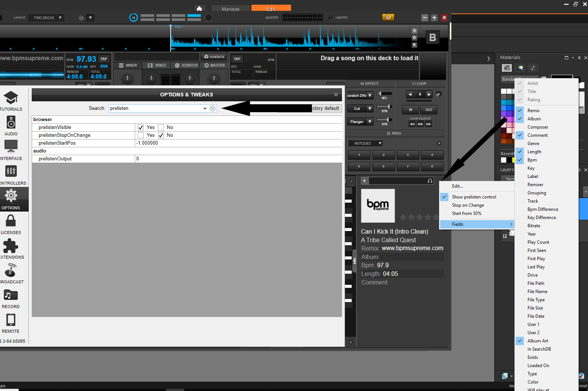The width and height of the screenshot is (588, 391).
Task: Close the Options & Tweaks dialog
Action: tap(336, 95)
